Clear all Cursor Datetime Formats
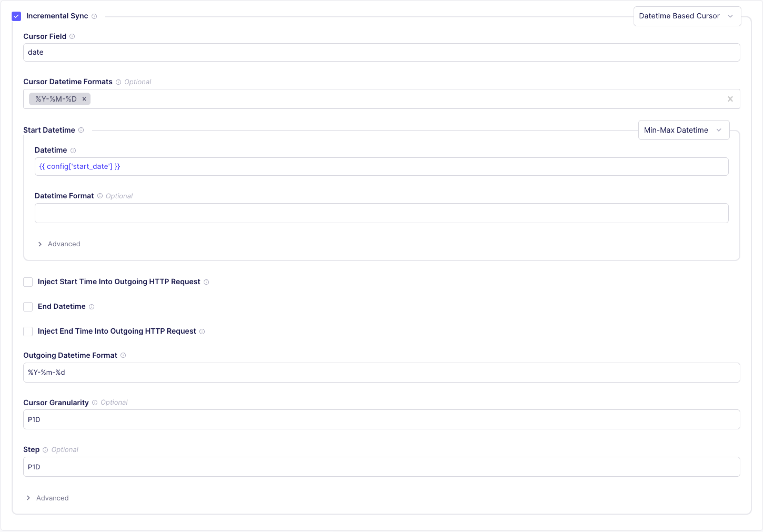This screenshot has height=532, width=763. 730,99
